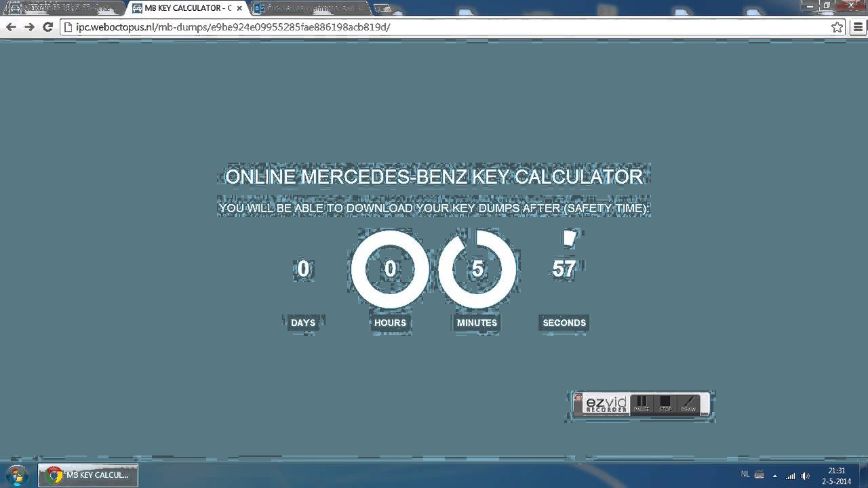Reload the page with the refresh icon
868x488 pixels.
tap(47, 27)
